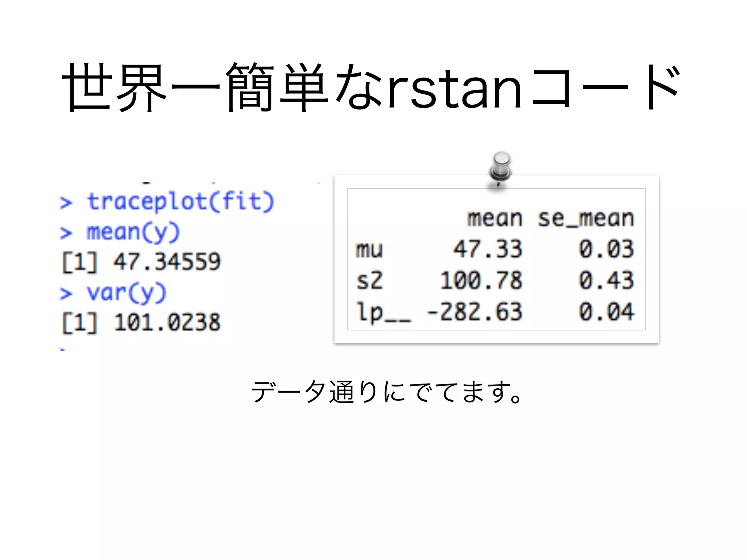Click the mu mean value '47.33'
Screen dimensions: 747x560
click(488, 249)
